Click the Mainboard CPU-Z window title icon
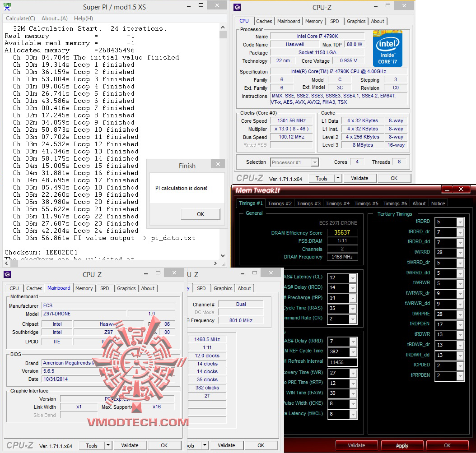 pos(7,274)
